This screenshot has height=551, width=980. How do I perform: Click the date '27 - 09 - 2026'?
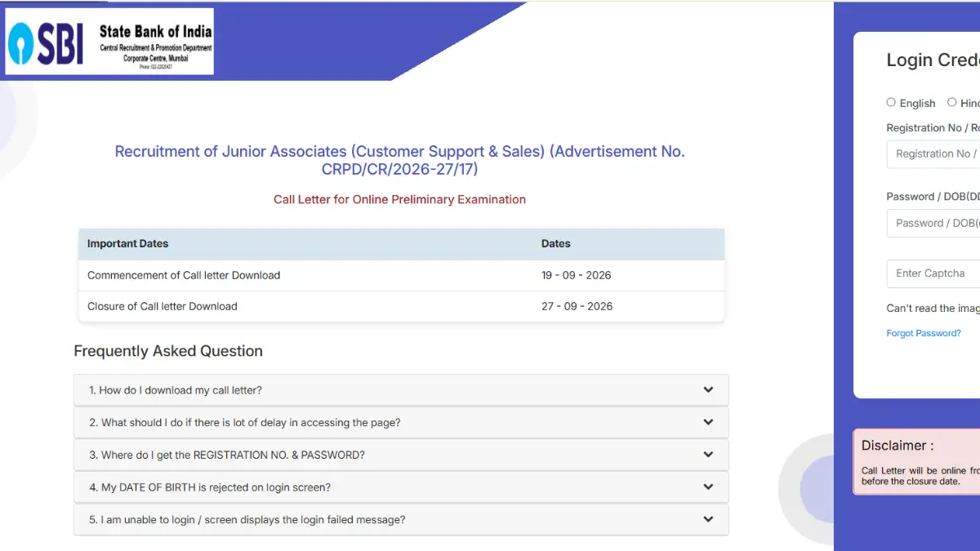pos(577,306)
